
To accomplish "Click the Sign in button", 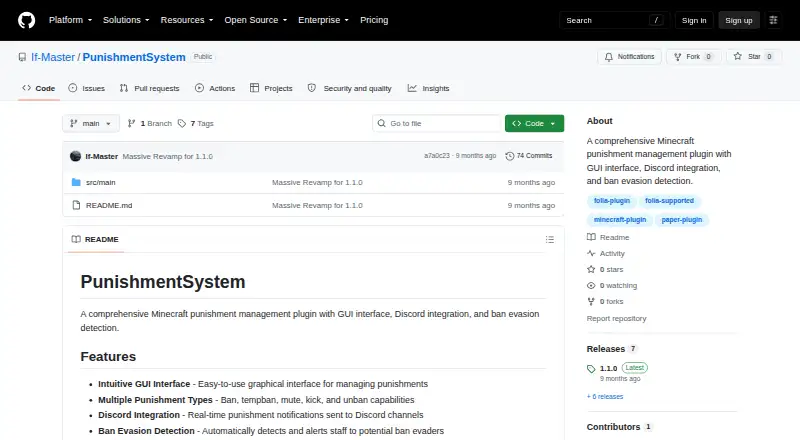I will (694, 20).
